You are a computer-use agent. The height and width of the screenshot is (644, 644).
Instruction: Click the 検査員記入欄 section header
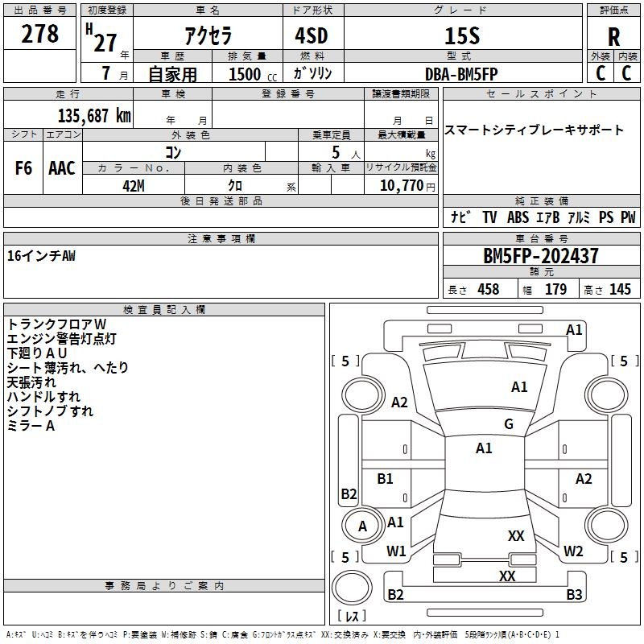pos(164,310)
